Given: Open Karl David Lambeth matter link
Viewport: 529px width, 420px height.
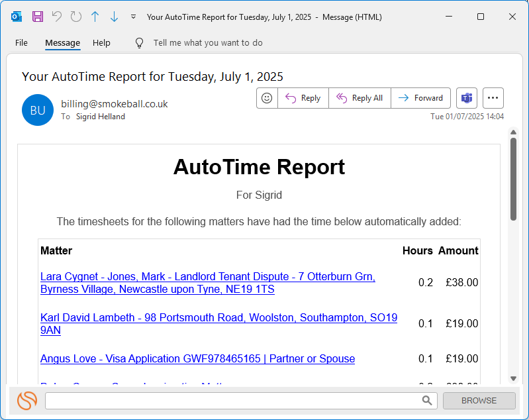Looking at the screenshot, I should point(218,324).
